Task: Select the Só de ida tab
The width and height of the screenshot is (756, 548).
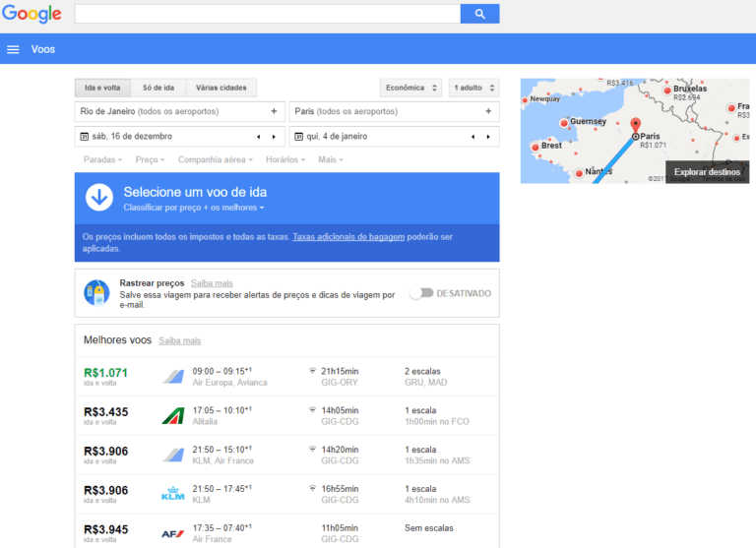Action: [157, 88]
